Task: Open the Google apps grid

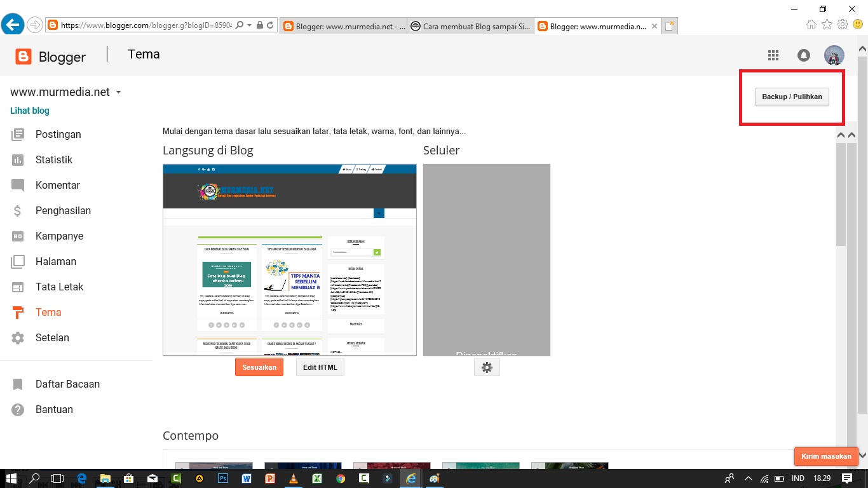Action: tap(773, 55)
